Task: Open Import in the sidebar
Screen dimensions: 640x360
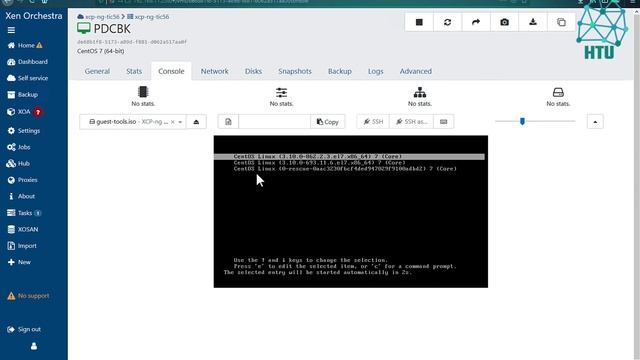Action: click(x=22, y=246)
